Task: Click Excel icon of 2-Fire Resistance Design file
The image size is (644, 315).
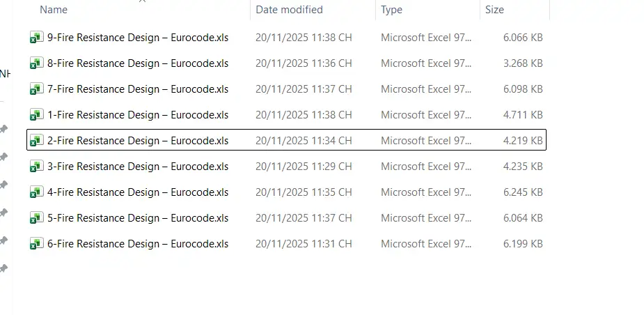Action: pos(37,141)
